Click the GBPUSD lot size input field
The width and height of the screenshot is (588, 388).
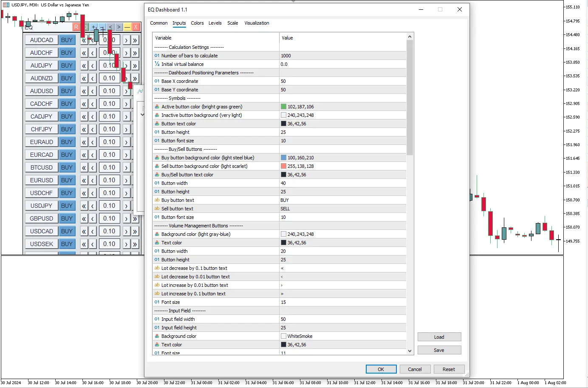click(x=109, y=218)
